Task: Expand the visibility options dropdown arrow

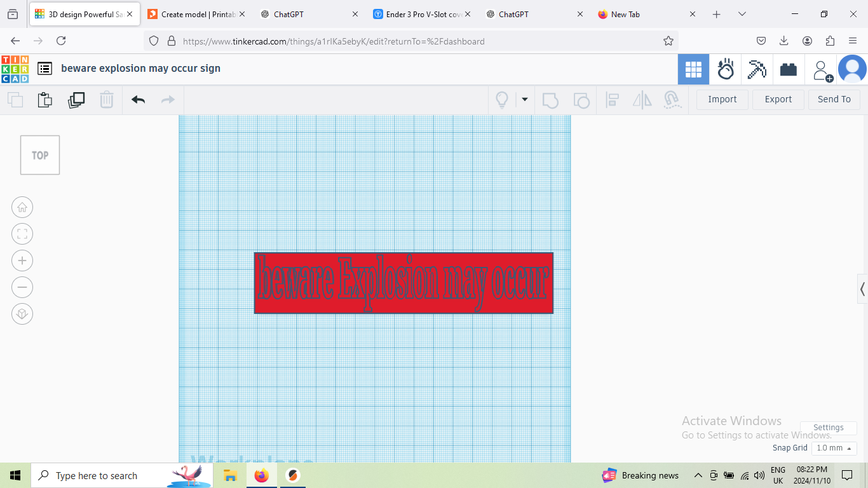Action: [525, 99]
